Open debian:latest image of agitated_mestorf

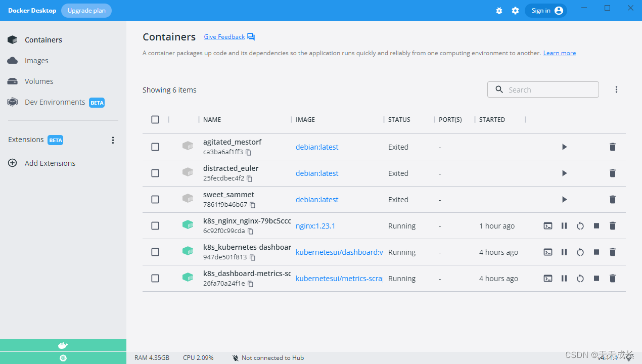(317, 147)
